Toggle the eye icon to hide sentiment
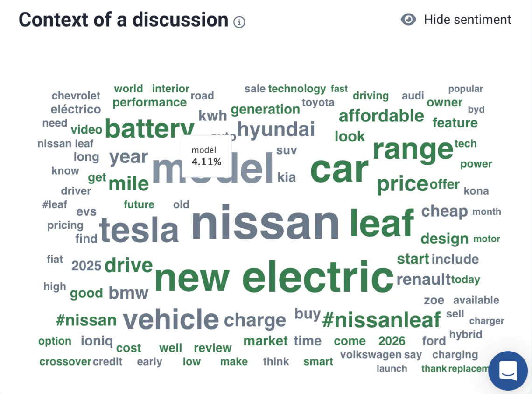Screen dimensions: 532x394 [x=408, y=19]
